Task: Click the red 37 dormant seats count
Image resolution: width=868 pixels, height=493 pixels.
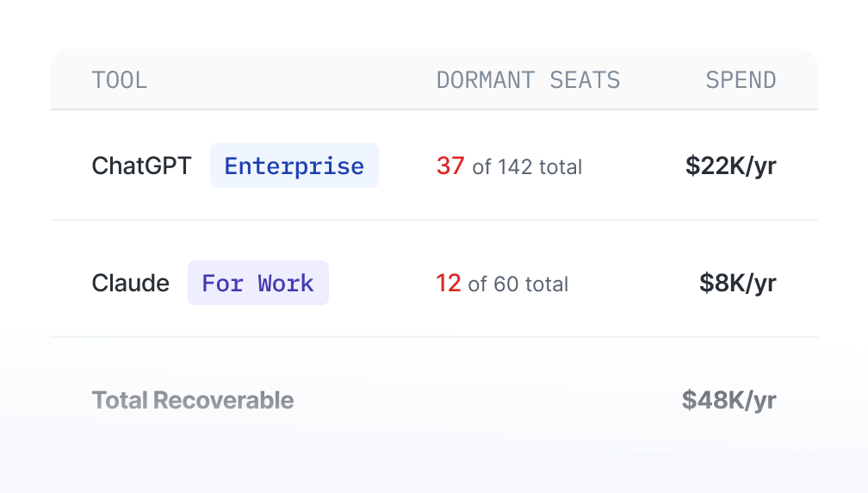Action: coord(450,165)
